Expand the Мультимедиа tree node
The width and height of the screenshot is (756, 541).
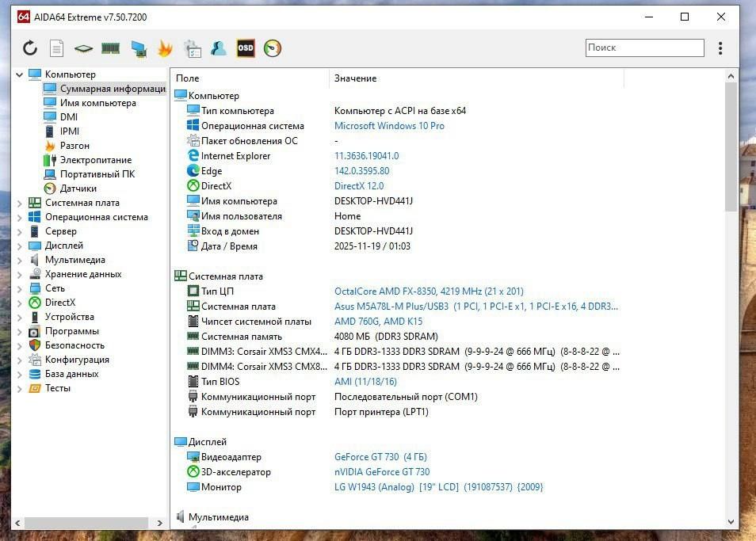point(20,261)
